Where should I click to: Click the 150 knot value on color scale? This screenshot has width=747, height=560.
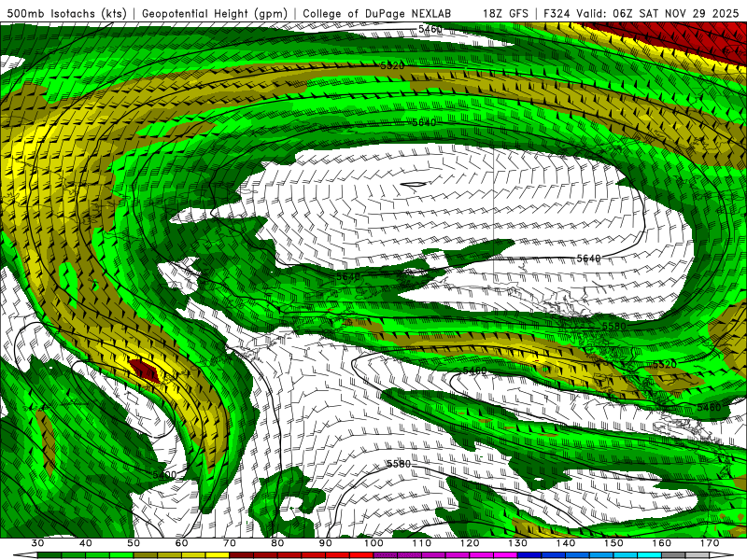coord(614,543)
